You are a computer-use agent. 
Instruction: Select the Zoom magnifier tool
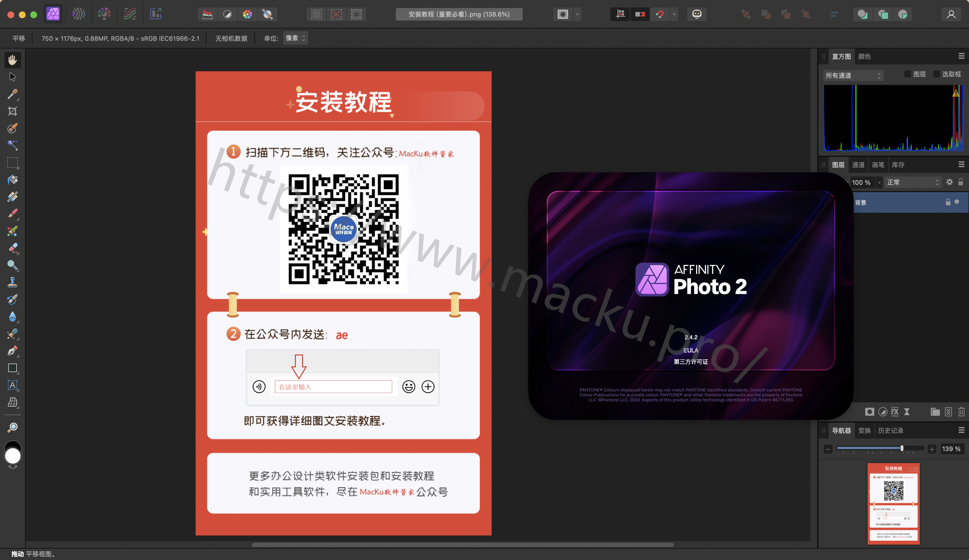[x=12, y=427]
